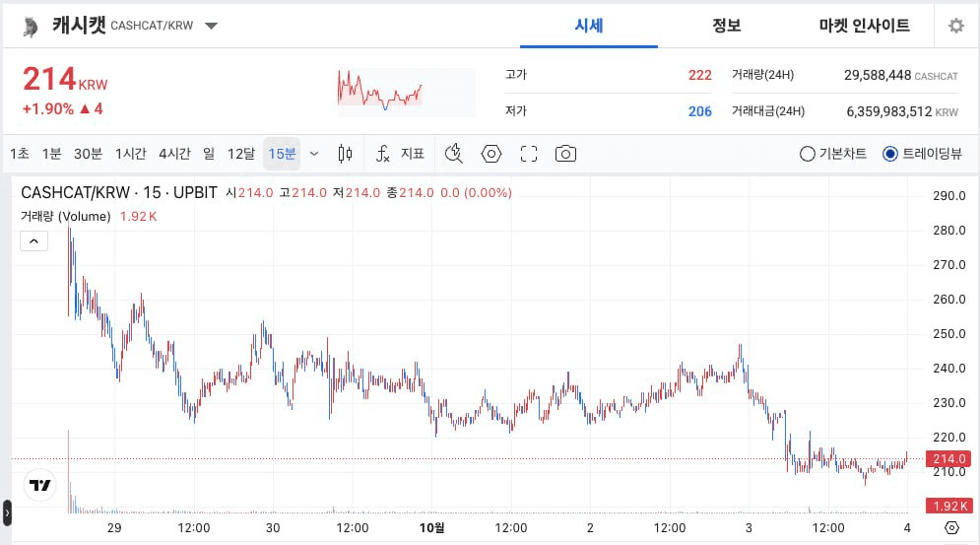Click the 29 date label on time axis
Screen dimensions: 980x545
click(x=114, y=527)
